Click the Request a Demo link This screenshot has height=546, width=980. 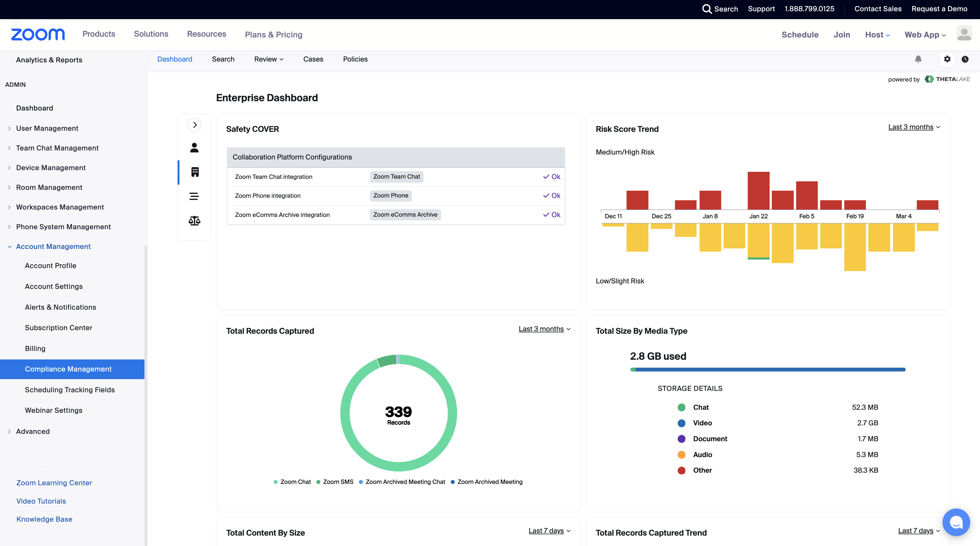click(x=939, y=9)
